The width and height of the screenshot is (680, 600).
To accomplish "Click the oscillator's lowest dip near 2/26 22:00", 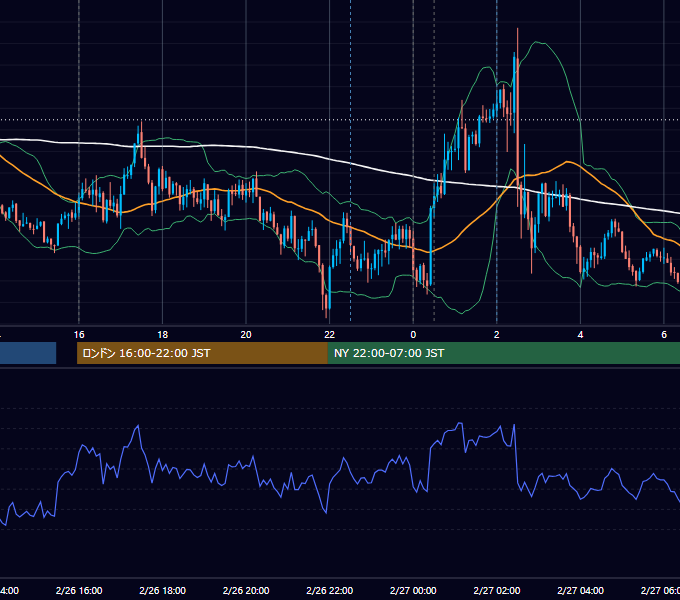I will tap(326, 512).
